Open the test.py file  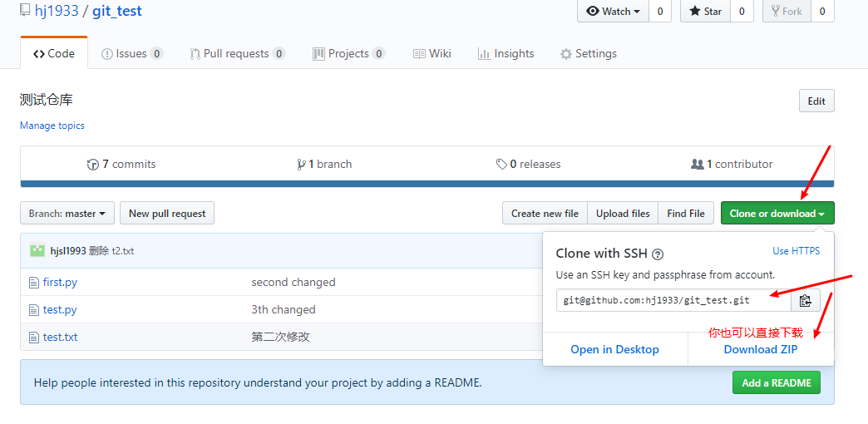tap(60, 310)
